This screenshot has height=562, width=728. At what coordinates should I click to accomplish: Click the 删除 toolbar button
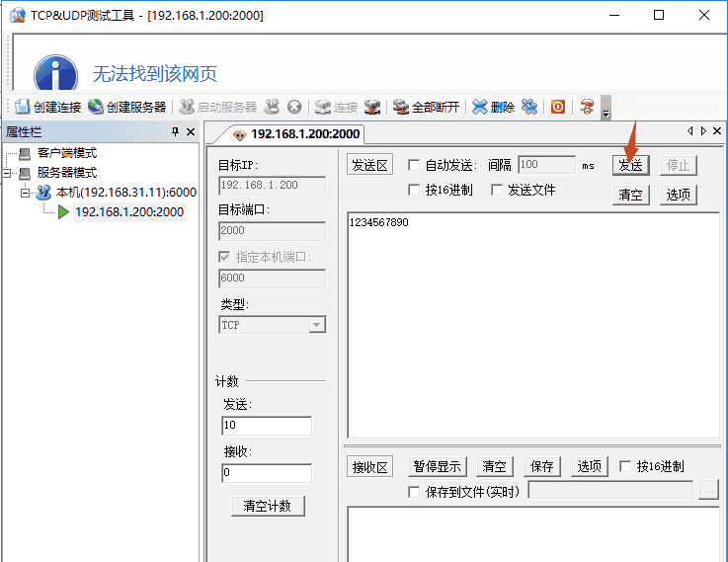coord(493,108)
